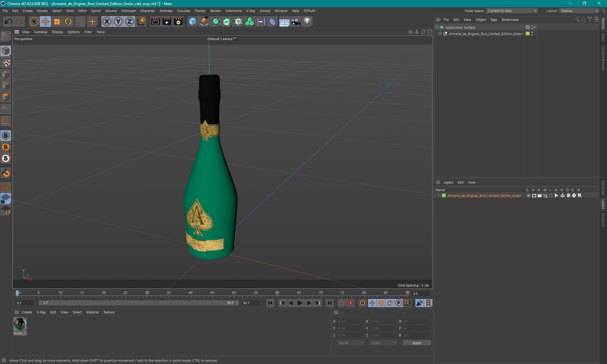
Task: Click the object's green layer swatch
Action: click(x=528, y=34)
